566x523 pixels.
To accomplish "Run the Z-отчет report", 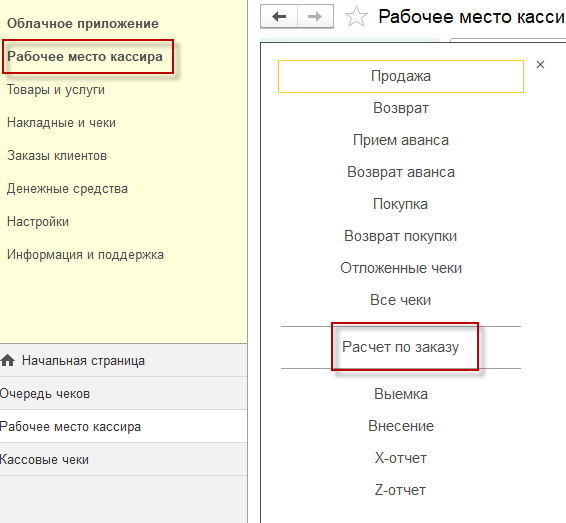I will click(x=400, y=490).
